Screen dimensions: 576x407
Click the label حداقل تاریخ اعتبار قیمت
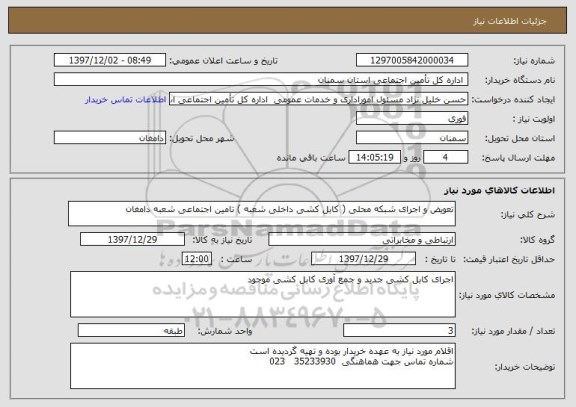pos(509,259)
